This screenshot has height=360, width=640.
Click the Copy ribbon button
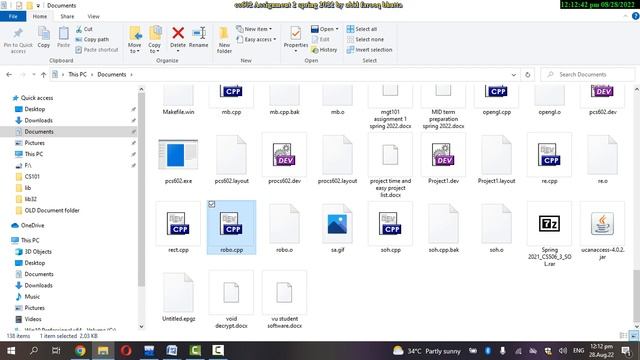point(44,37)
